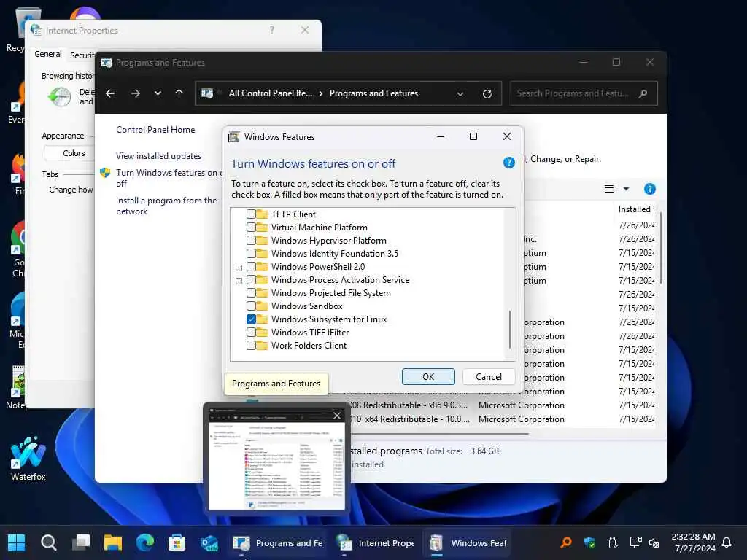Toggle Windows Process Activation Service checkbox
747x560 pixels.
click(251, 279)
